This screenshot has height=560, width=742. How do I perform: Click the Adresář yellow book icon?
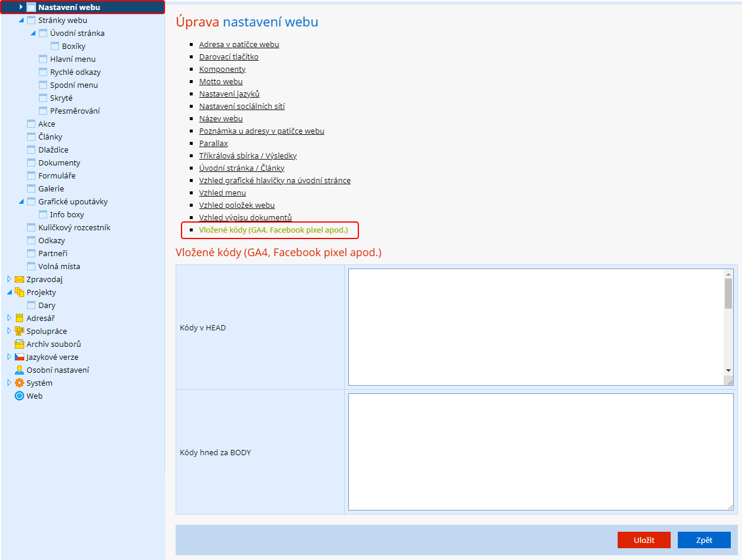tap(19, 318)
